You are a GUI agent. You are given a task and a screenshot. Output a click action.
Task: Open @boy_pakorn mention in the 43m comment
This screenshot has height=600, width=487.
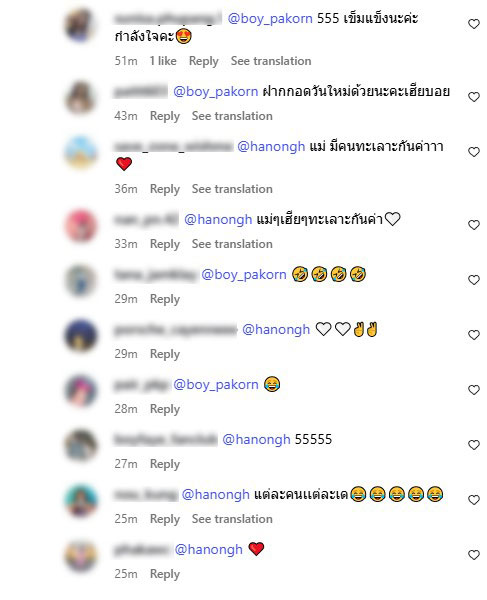[216, 92]
